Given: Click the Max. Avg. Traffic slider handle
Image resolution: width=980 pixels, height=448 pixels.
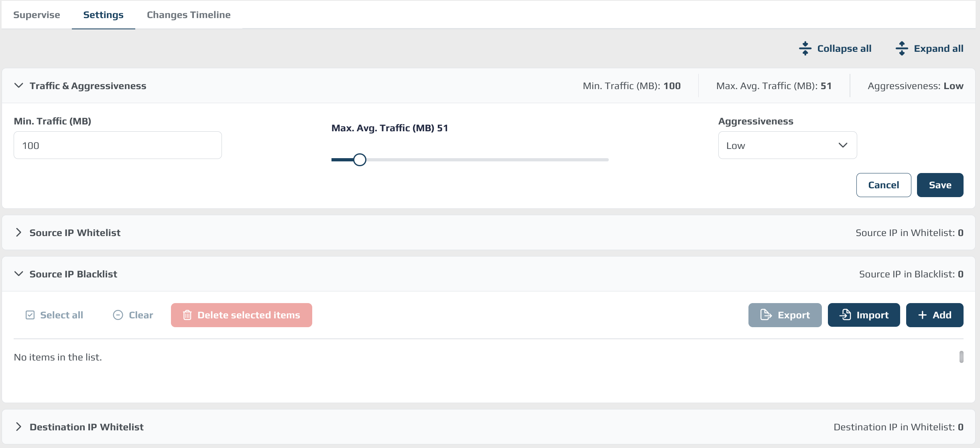Looking at the screenshot, I should coord(360,160).
